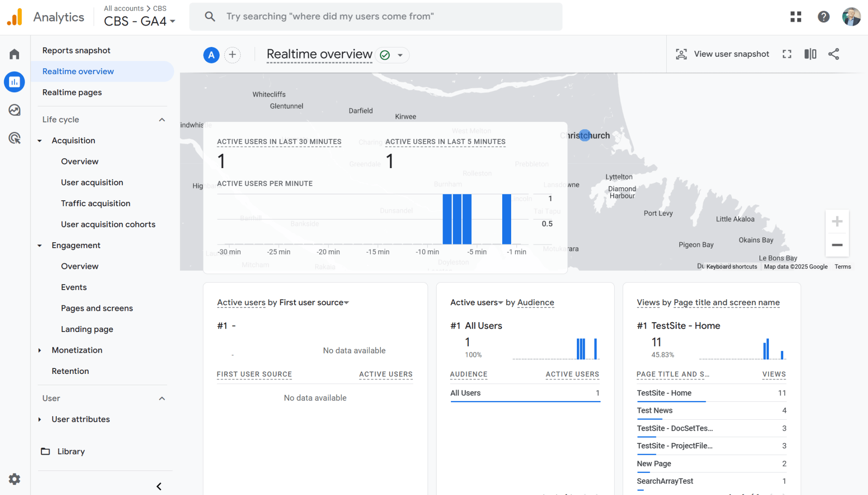Viewport: 868px width, 495px height.
Task: Click the Add comparison plus icon
Action: tap(232, 55)
